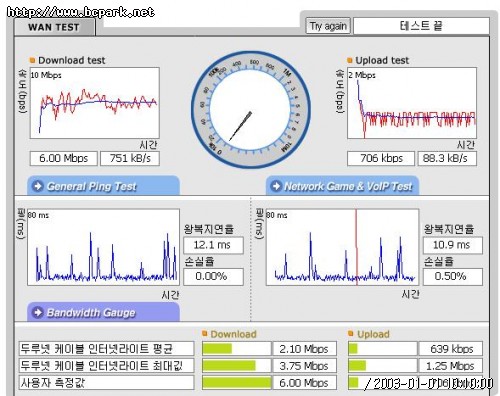Click the user measured download progress bar
The width and height of the screenshot is (500, 396).
click(237, 383)
